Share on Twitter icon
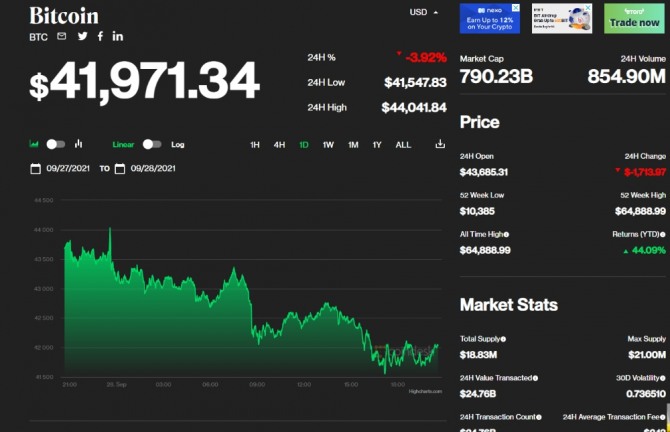670x432 pixels. tap(82, 36)
